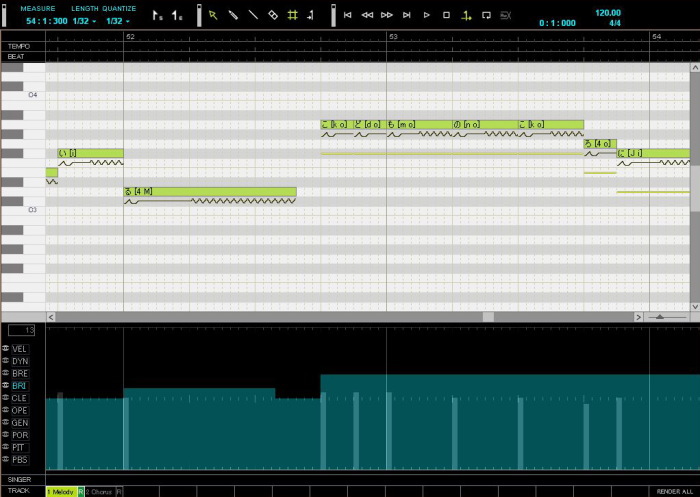Viewport: 700px width, 497px height.
Task: Select the る [4 M] note
Action: click(x=210, y=192)
